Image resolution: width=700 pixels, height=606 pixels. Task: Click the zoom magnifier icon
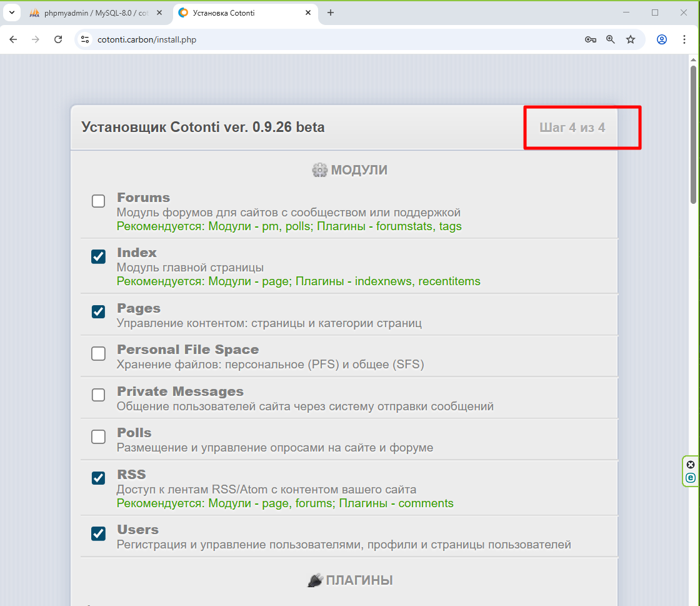(x=610, y=39)
